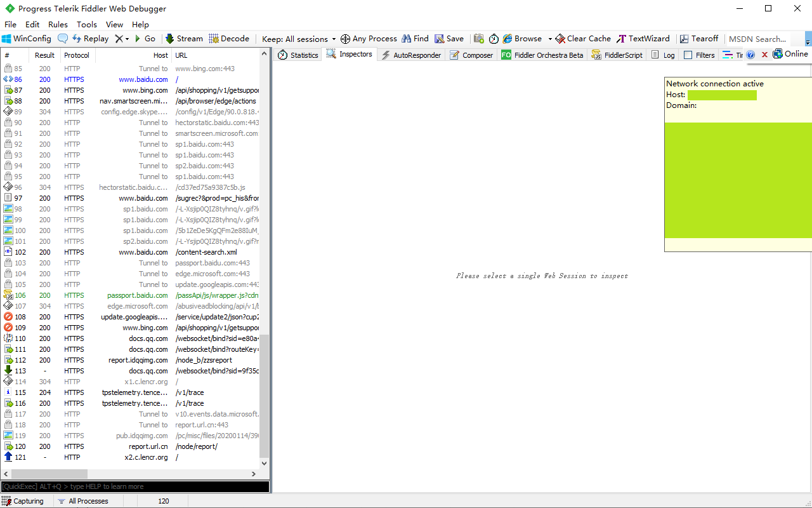Switch to the Inspectors tab
The height and width of the screenshot is (508, 812).
(350, 55)
